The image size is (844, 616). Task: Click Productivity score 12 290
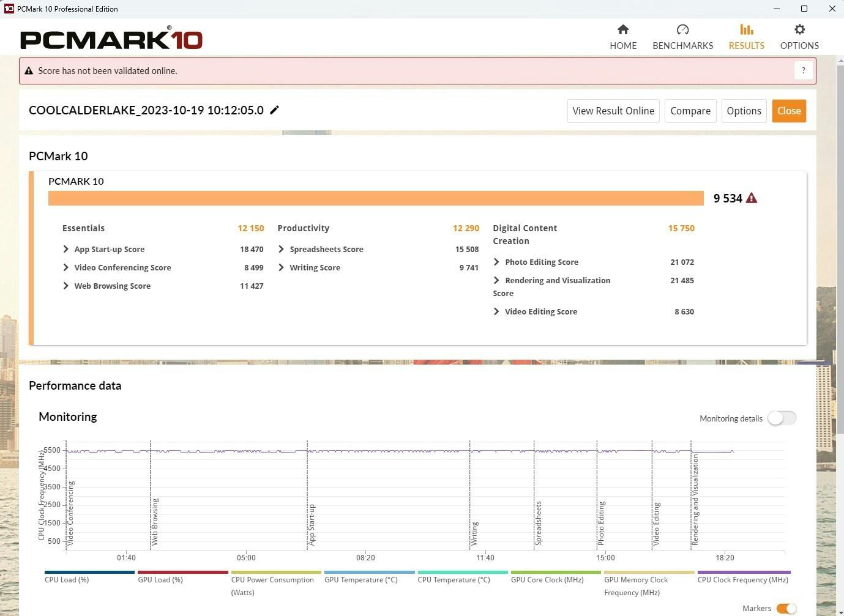pos(466,228)
